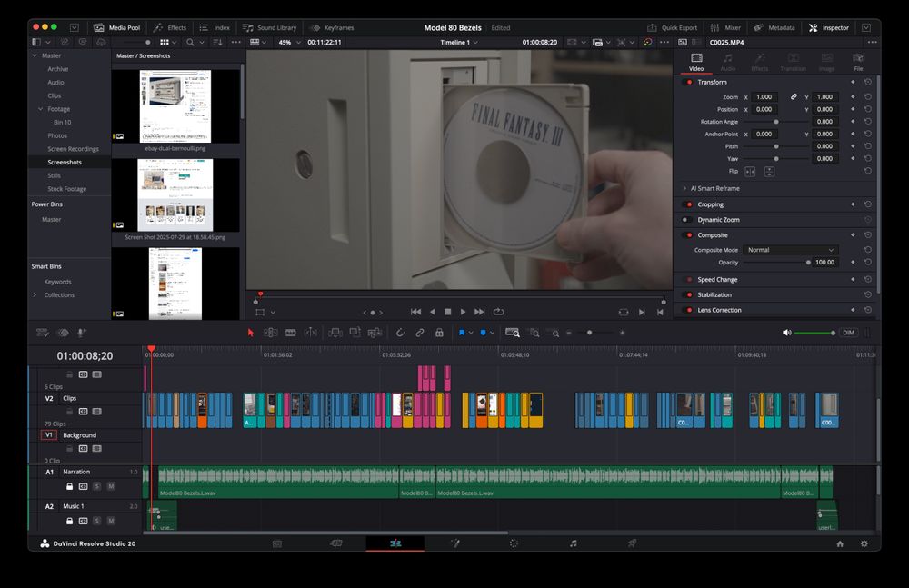Adjust the timeline zoom slider
The width and height of the screenshot is (909, 588).
click(x=590, y=333)
